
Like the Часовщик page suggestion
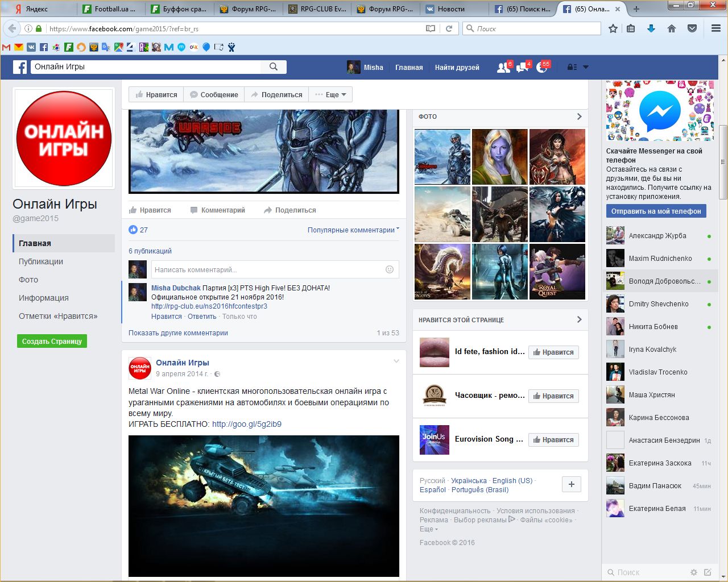pos(553,396)
